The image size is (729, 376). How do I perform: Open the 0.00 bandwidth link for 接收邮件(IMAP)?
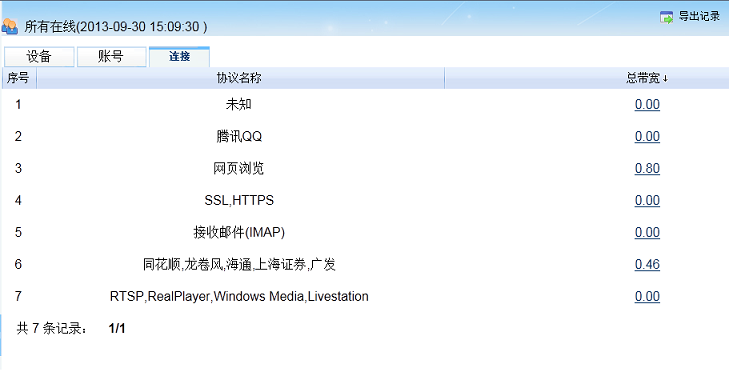coord(647,232)
